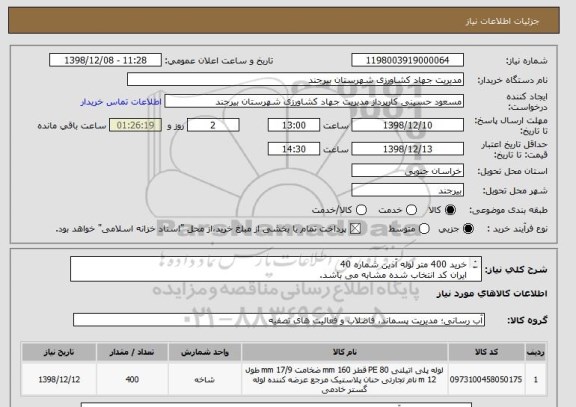The width and height of the screenshot is (576, 407).
Task: Click the گروه کالا label
Action: 528,320
